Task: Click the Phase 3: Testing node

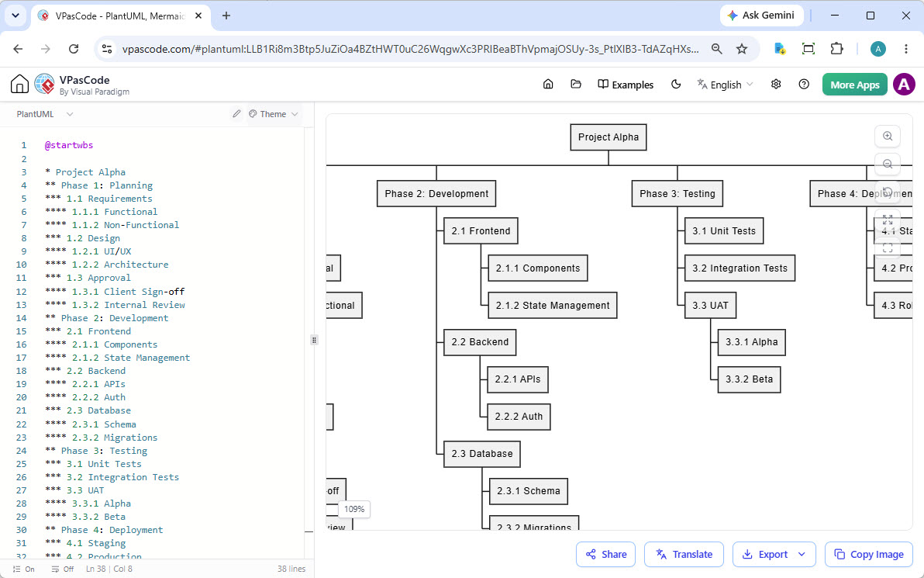Action: point(677,193)
